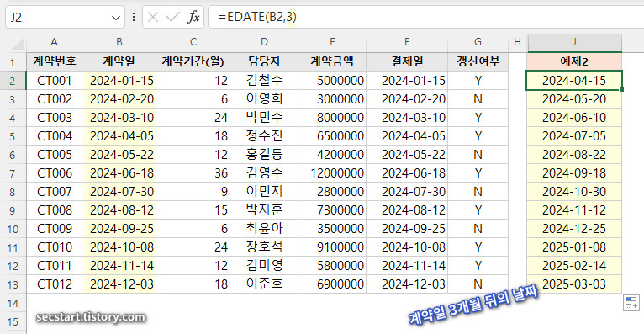
Task: Select result cell 2024-04-15
Action: coord(574,80)
